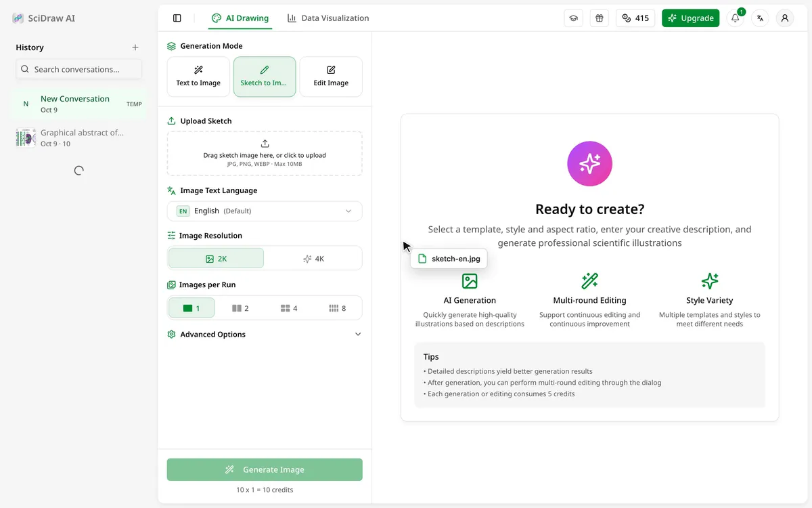The image size is (812, 508).
Task: Click the 'Ready to create?' heading
Action: [589, 209]
